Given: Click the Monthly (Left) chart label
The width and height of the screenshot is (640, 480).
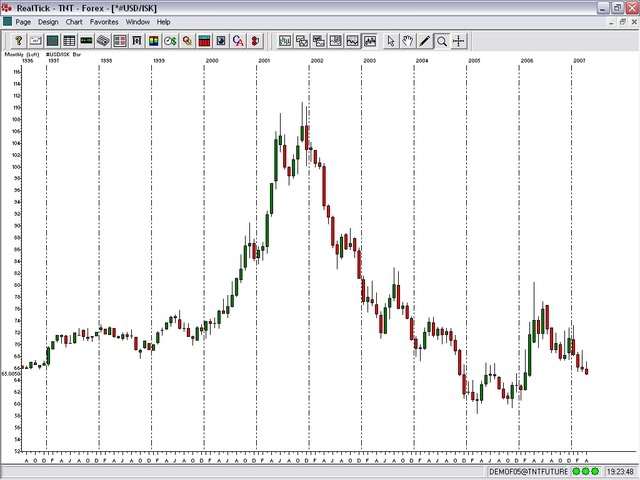Looking at the screenshot, I should click(22, 54).
